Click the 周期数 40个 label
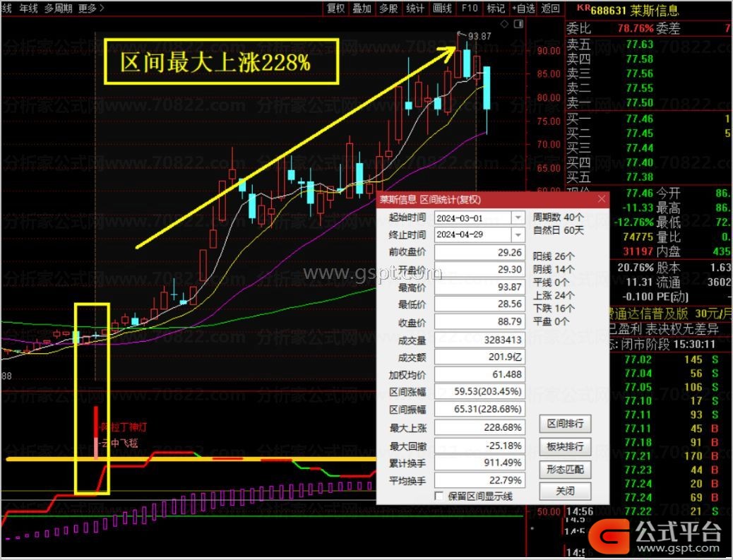 558,218
